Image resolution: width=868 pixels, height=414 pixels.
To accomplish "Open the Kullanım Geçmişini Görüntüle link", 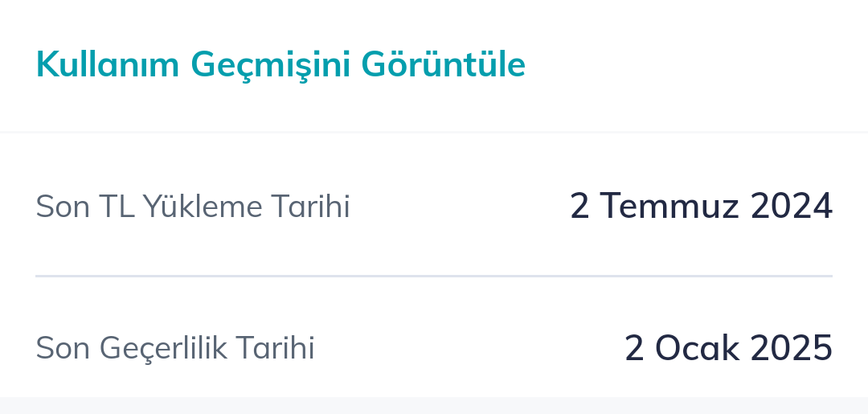I will (x=280, y=65).
